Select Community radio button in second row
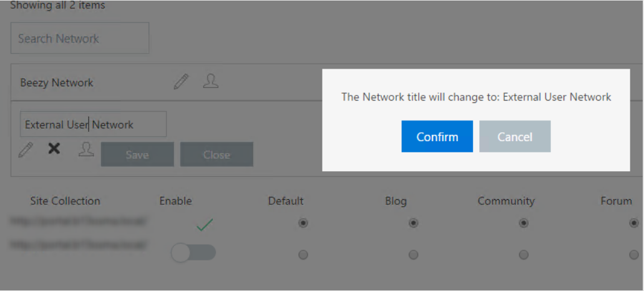Viewport: 644px width, 291px height. [x=523, y=255]
